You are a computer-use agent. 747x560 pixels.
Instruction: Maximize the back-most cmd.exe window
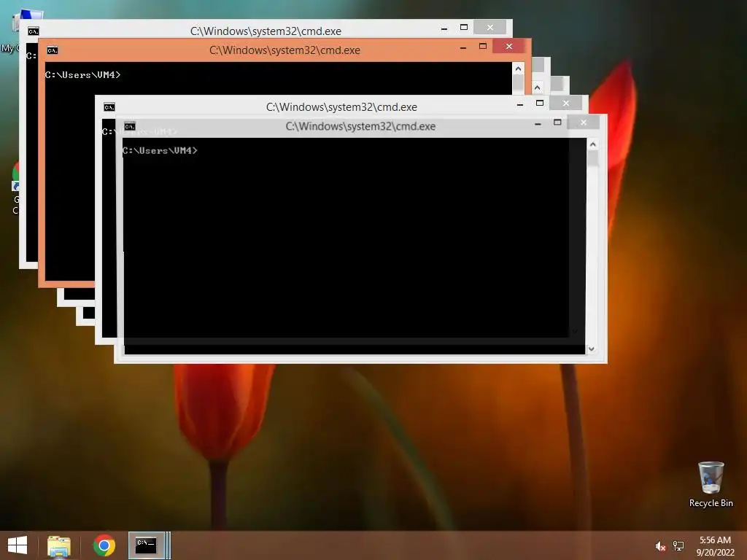(x=463, y=27)
